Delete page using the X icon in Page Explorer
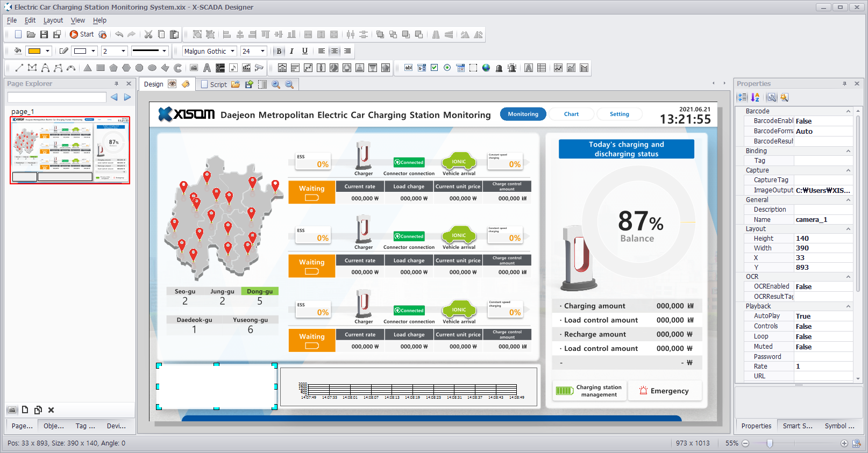The image size is (868, 453). (x=51, y=410)
